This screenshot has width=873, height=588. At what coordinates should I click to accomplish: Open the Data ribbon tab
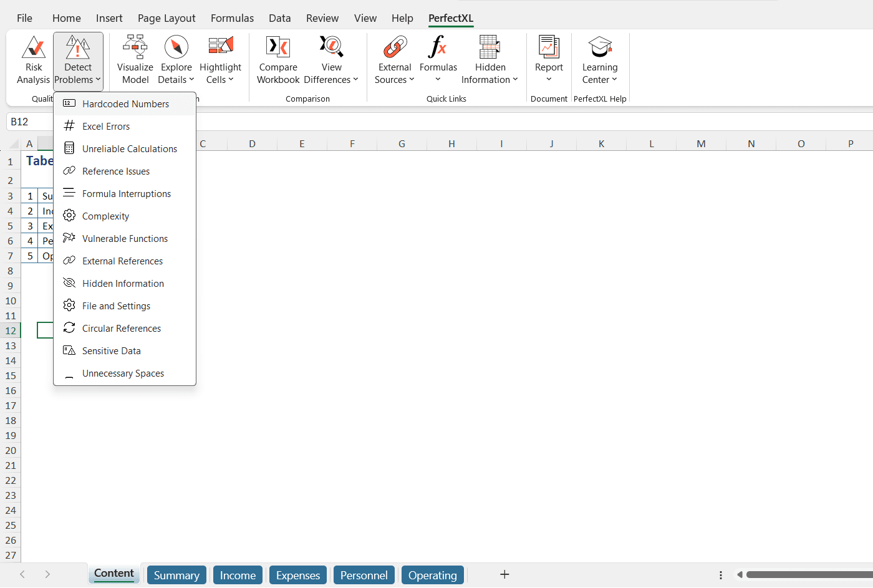279,18
